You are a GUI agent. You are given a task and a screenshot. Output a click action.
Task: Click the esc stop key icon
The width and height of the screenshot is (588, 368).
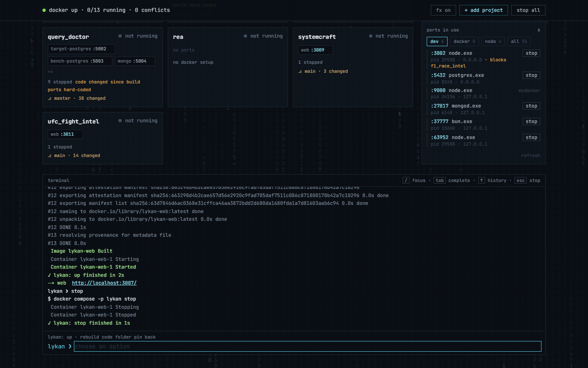[x=521, y=180]
